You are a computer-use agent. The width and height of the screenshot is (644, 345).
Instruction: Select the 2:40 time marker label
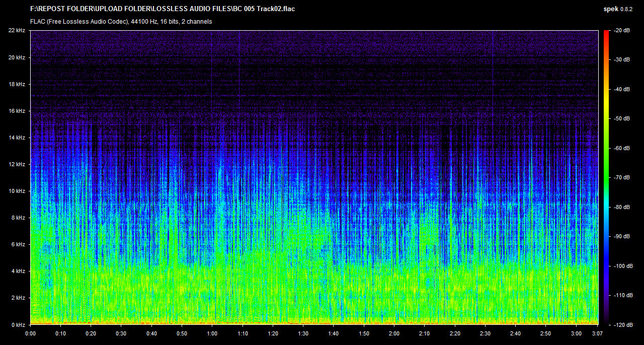click(x=516, y=333)
